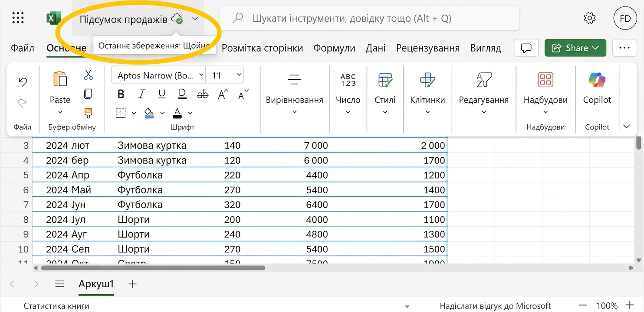Select the cell '2024 лют'
644x312 pixels.
click(67, 146)
